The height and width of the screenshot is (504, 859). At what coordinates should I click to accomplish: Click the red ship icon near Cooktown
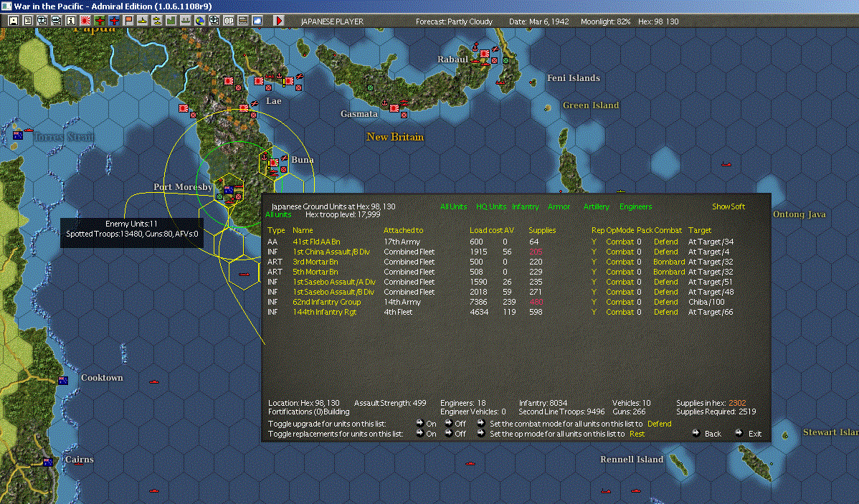pyautogui.click(x=154, y=381)
